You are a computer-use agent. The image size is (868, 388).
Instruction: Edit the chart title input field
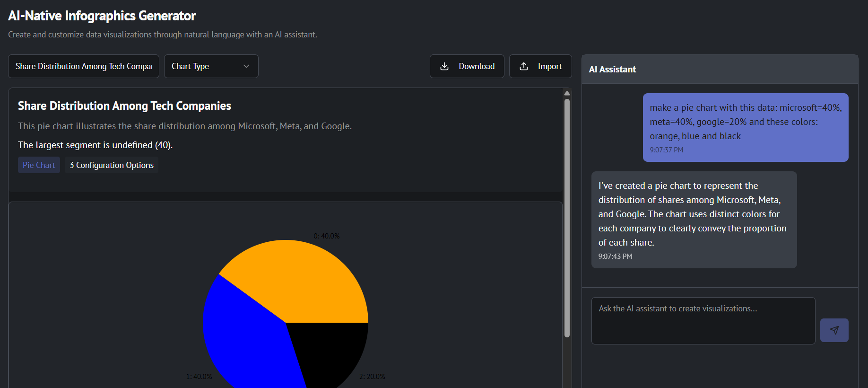[x=84, y=66]
